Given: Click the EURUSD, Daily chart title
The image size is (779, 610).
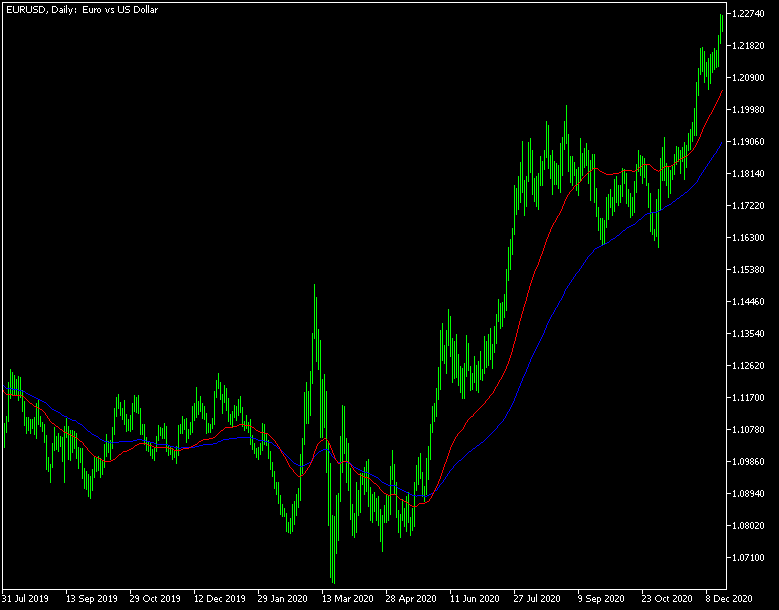Looking at the screenshot, I should [81, 9].
